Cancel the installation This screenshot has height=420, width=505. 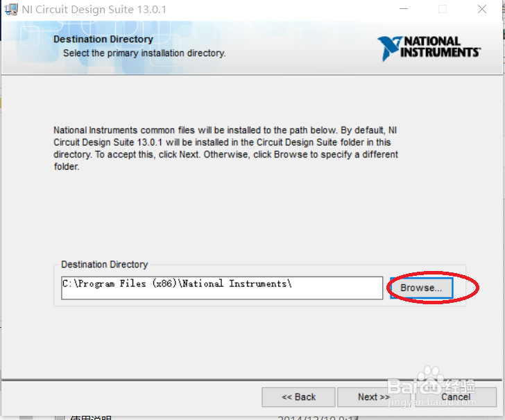(x=456, y=397)
